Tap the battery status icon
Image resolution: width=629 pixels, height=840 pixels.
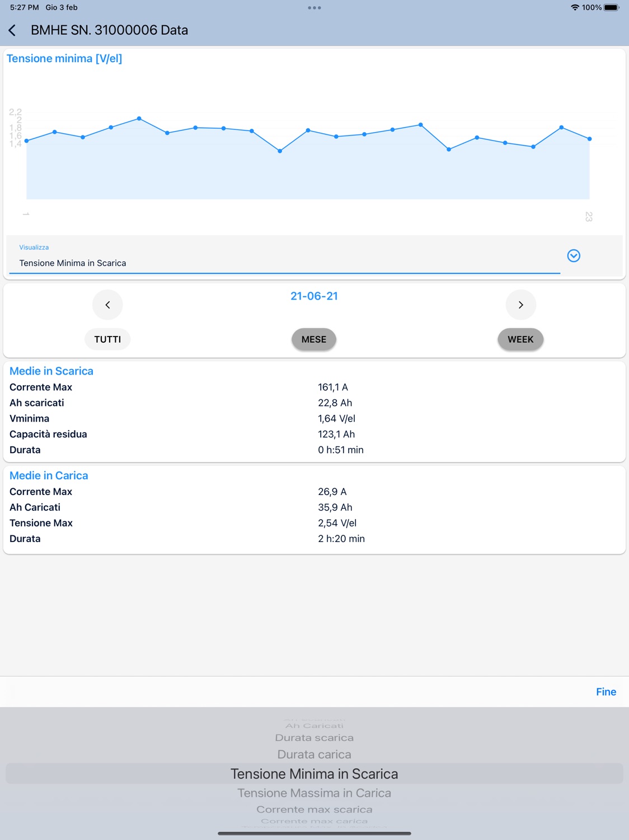(612, 7)
